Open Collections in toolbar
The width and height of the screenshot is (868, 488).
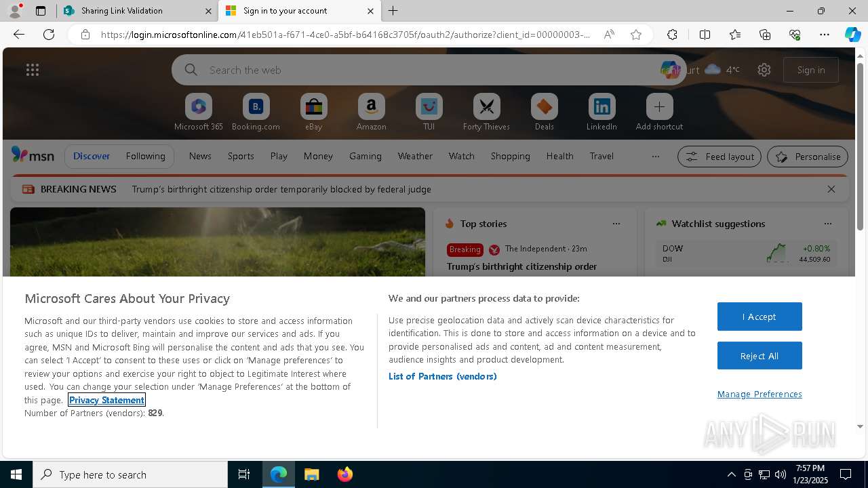765,35
